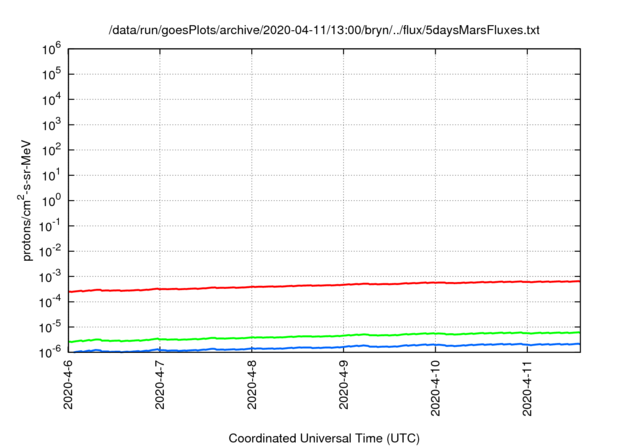The height and width of the screenshot is (448, 640).
Task: Click the 10^0 y-axis tick label
Action: point(51,201)
